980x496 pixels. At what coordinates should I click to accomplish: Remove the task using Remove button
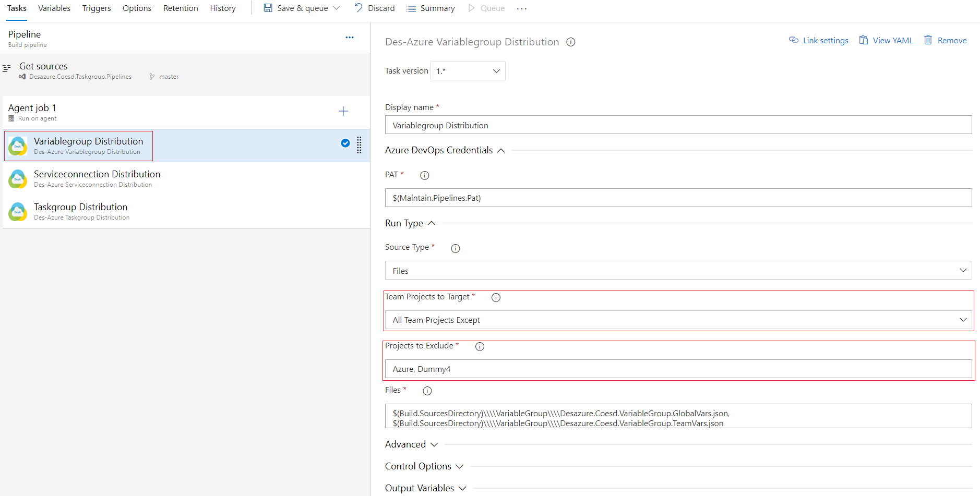(x=945, y=40)
